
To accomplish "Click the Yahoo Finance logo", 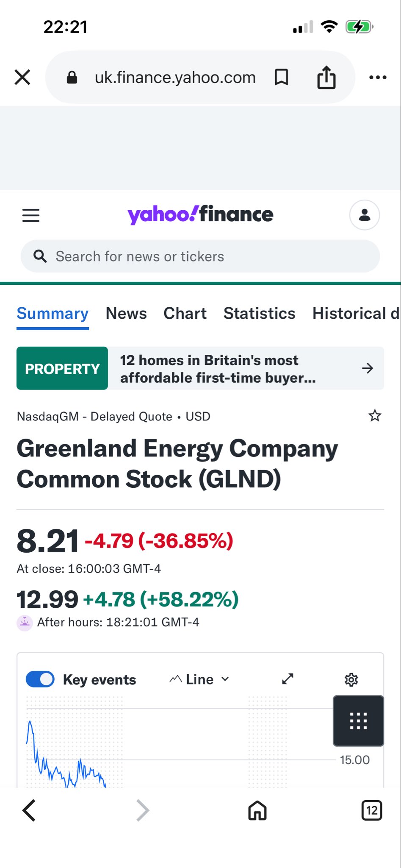I will coord(200,214).
